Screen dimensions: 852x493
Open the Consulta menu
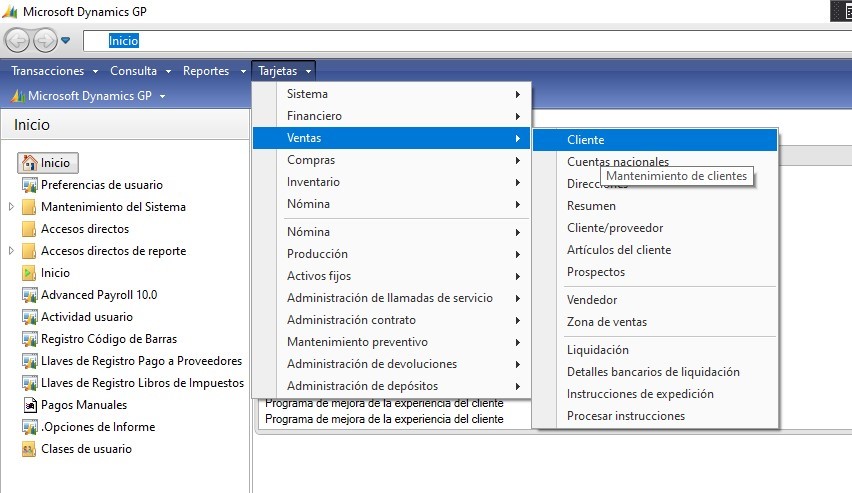pos(140,71)
